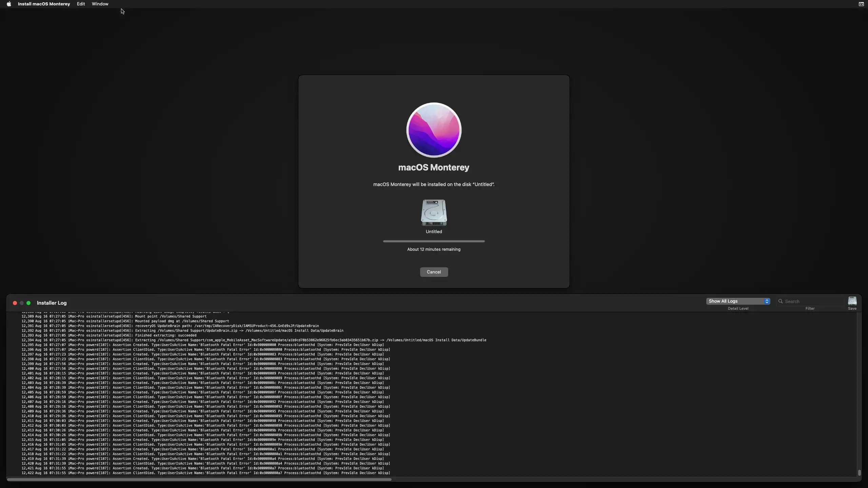Click the menu bar input source icon
The width and height of the screenshot is (868, 488).
point(861,4)
